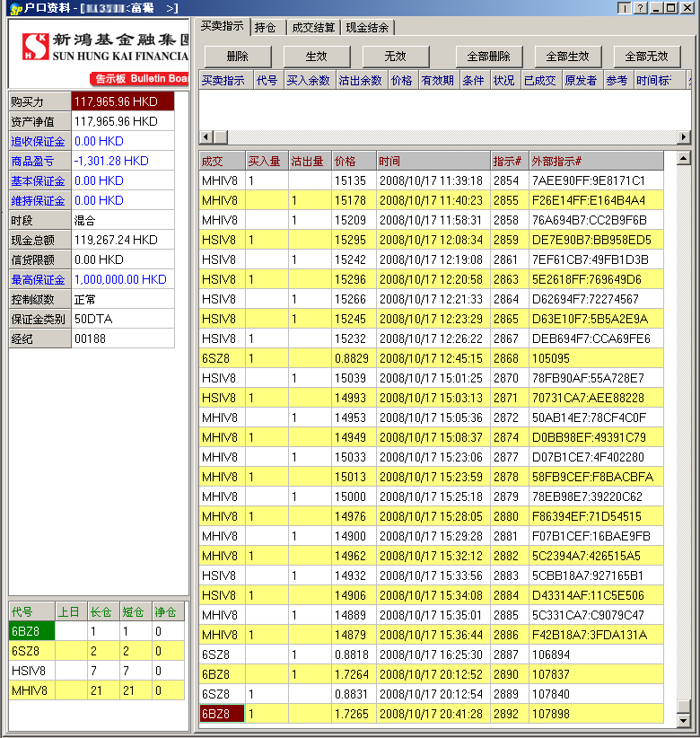This screenshot has height=738, width=700.
Task: Click the 6BZ8 row in positions table
Action: pyautogui.click(x=96, y=631)
